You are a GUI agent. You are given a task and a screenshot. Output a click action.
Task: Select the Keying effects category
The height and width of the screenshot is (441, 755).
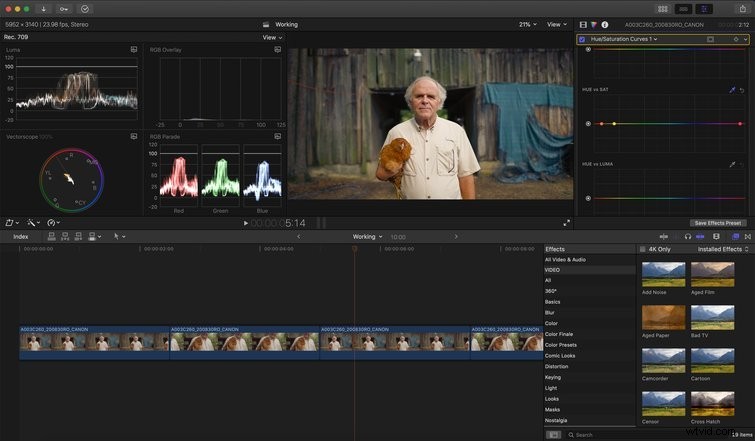(553, 377)
